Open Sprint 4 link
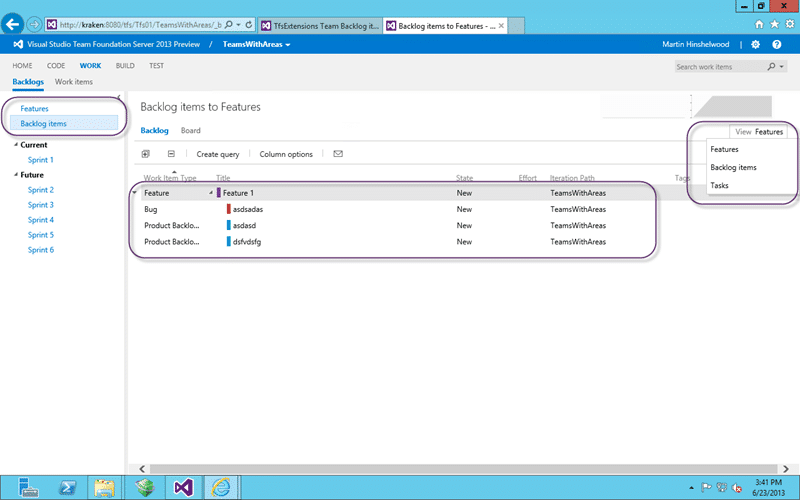 [41, 220]
